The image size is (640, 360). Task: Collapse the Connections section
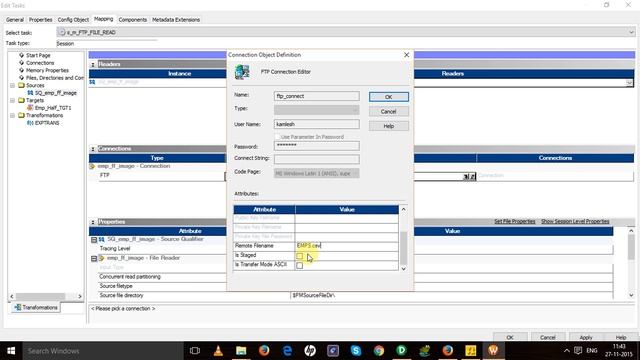pyautogui.click(x=93, y=149)
